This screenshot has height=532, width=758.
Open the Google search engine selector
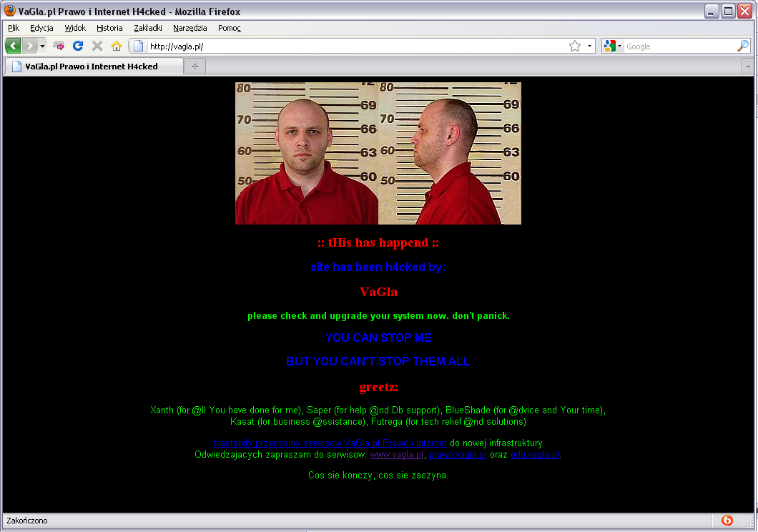[x=612, y=46]
